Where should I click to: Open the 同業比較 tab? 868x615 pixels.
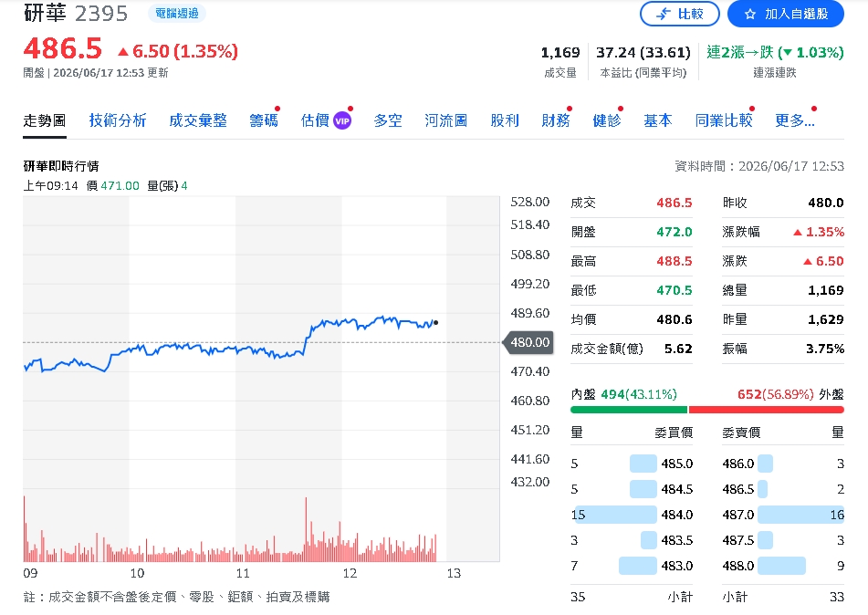tap(724, 120)
